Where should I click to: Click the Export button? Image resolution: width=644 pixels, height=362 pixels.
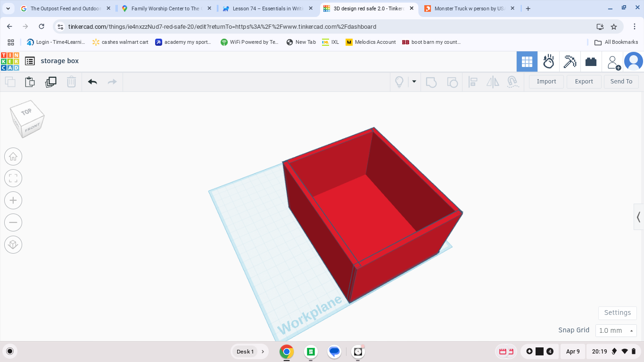point(584,82)
